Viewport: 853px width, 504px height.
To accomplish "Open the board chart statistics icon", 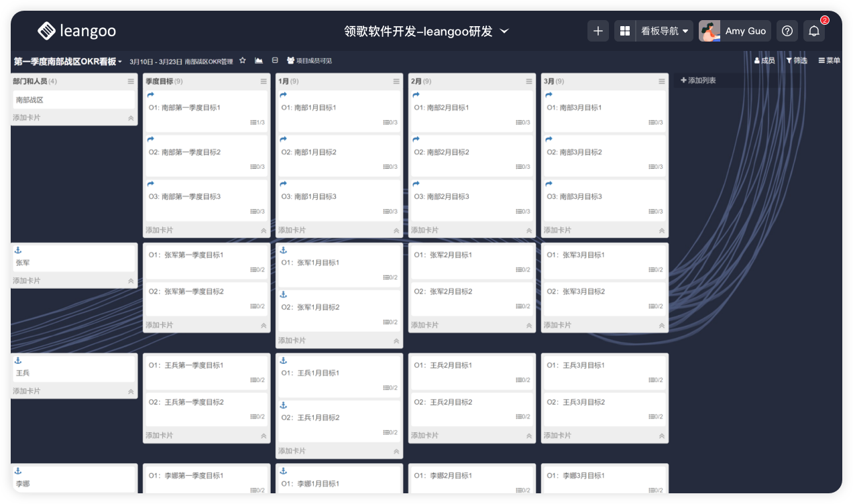I will [259, 61].
